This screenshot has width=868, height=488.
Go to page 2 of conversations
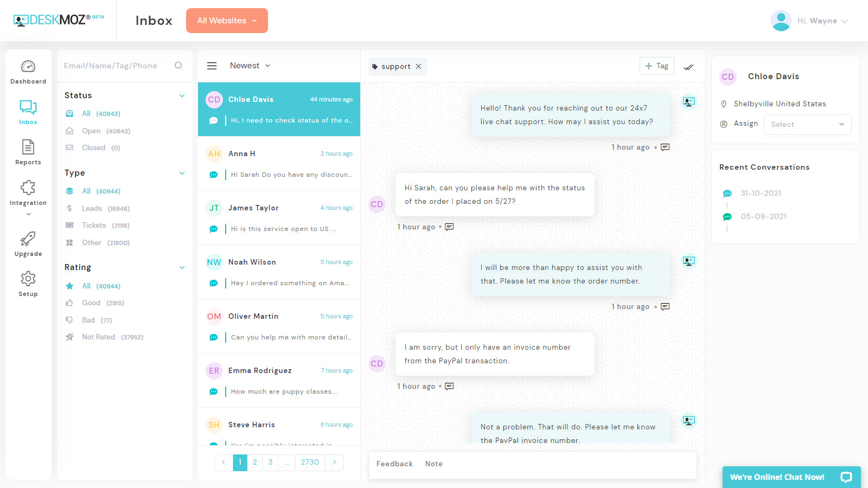pos(255,463)
